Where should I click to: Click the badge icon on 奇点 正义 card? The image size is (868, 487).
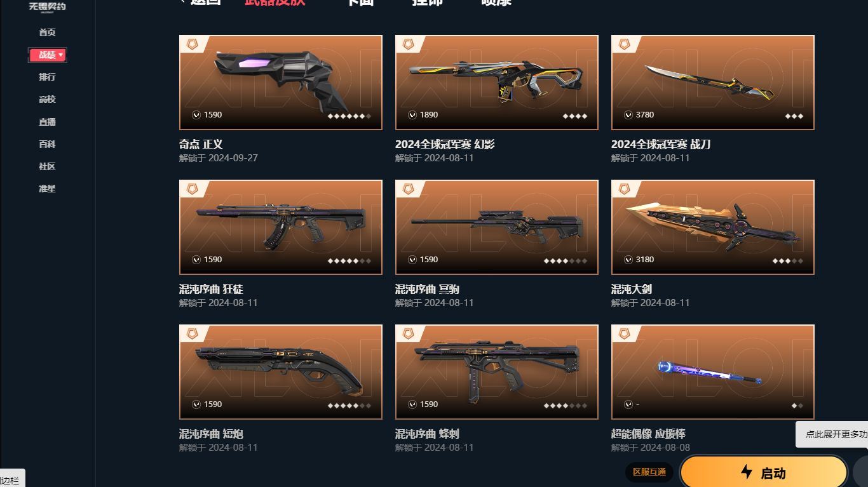pyautogui.click(x=192, y=44)
